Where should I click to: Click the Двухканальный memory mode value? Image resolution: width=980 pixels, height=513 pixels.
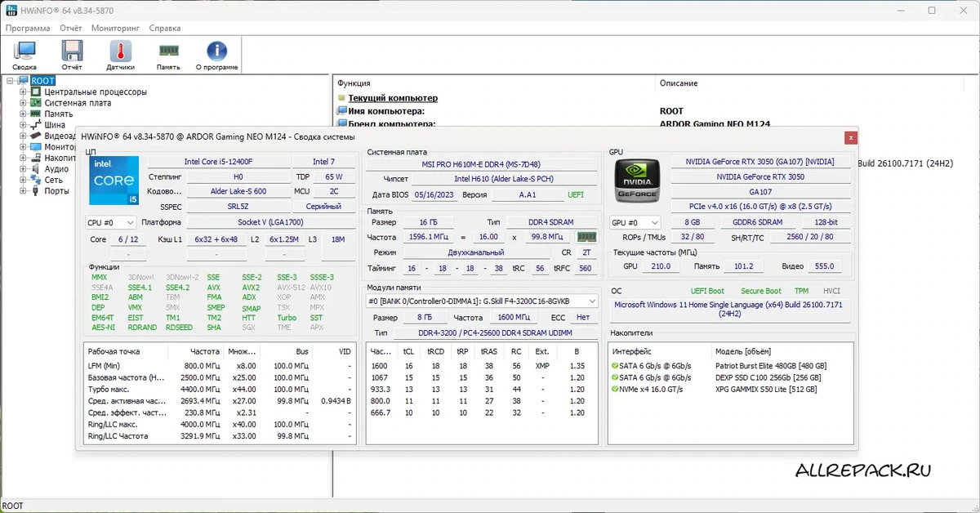[475, 252]
